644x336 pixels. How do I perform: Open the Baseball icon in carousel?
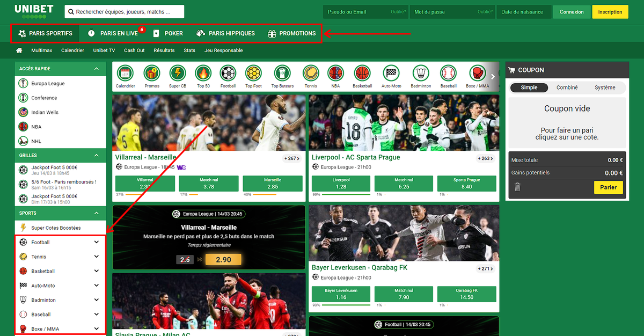point(448,73)
